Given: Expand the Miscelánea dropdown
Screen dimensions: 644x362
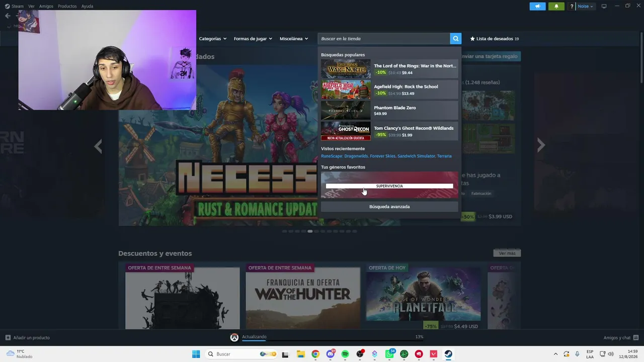Looking at the screenshot, I should pos(294,39).
